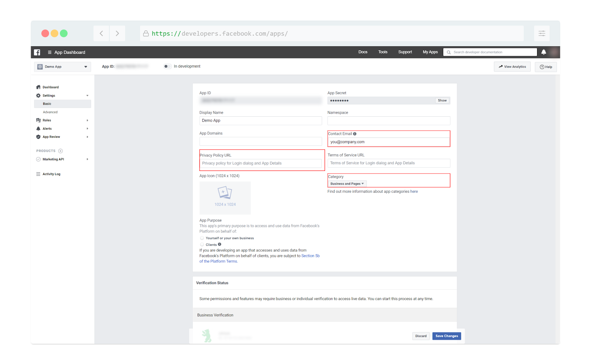Viewport: 591px width, 364px height.
Task: Click the Terms of Service URL field
Action: pos(389,163)
